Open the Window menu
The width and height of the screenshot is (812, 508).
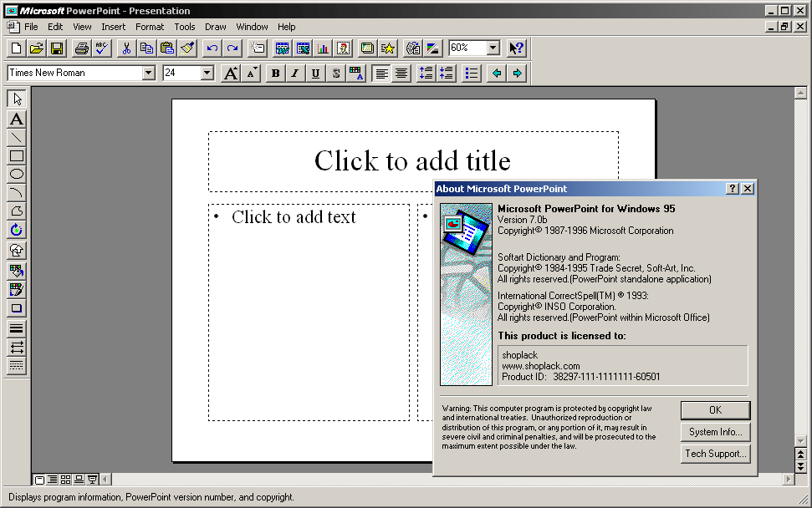click(253, 27)
